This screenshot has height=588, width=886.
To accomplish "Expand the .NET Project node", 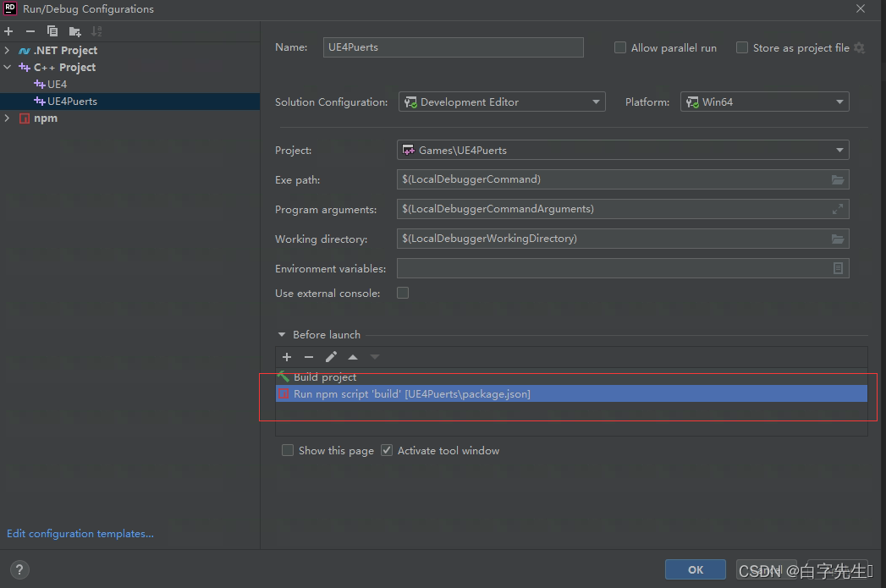I will coord(7,50).
